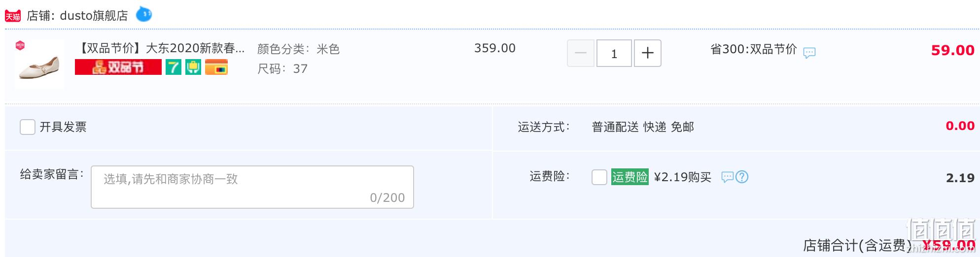
Task: Click the green 运费险 label tag
Action: pos(630,177)
